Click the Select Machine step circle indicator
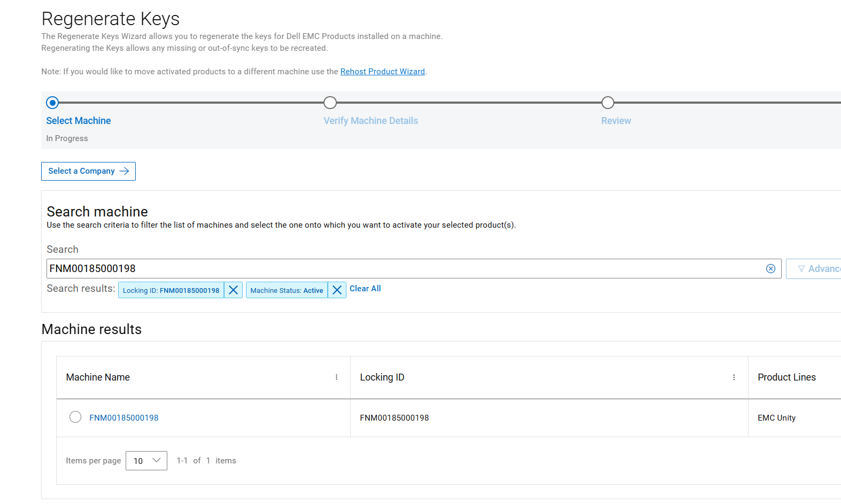Viewport: 841px width, 504px height. pos(52,103)
